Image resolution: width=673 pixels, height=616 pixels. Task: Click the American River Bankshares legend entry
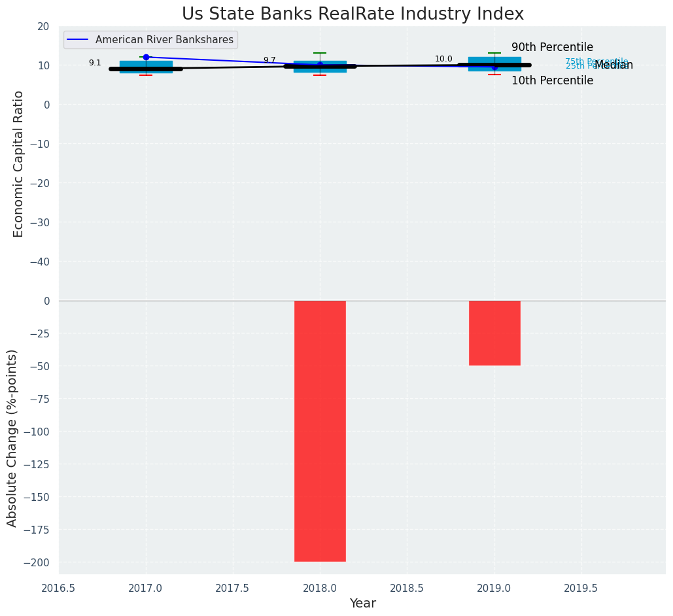click(x=164, y=40)
